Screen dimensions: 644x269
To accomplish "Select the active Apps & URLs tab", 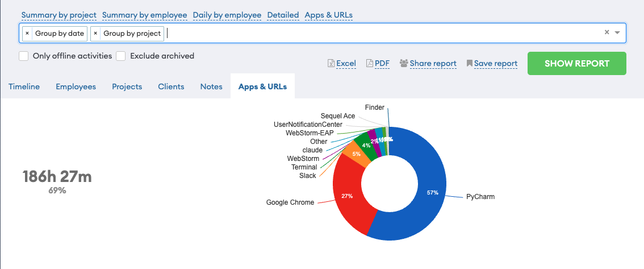I will pos(263,87).
